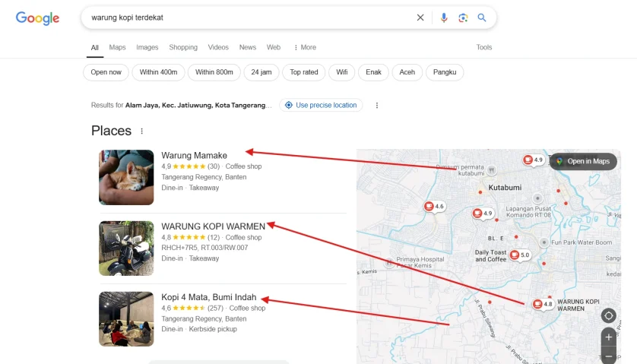This screenshot has height=364, width=637.
Task: Toggle the Aceh filter chip
Action: pyautogui.click(x=407, y=72)
